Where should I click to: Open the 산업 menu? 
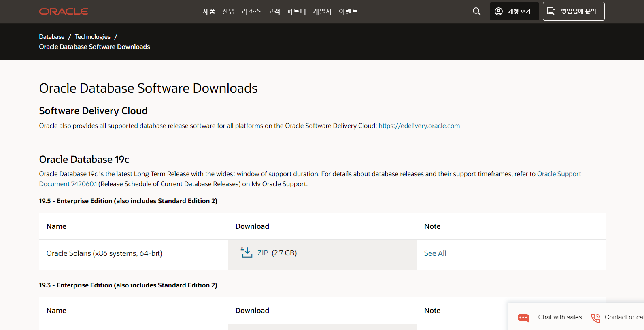(x=228, y=11)
